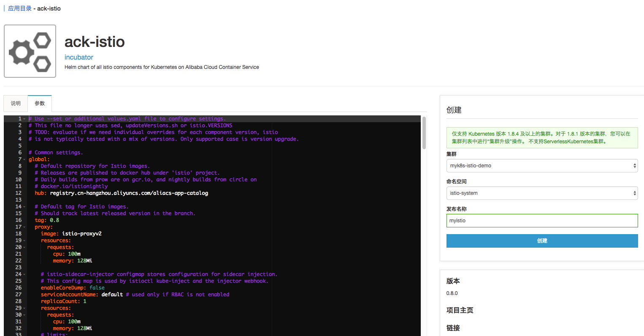Screen dimensions: 644x336
Task: Fold the requests: block at line 30
Action: (24, 315)
